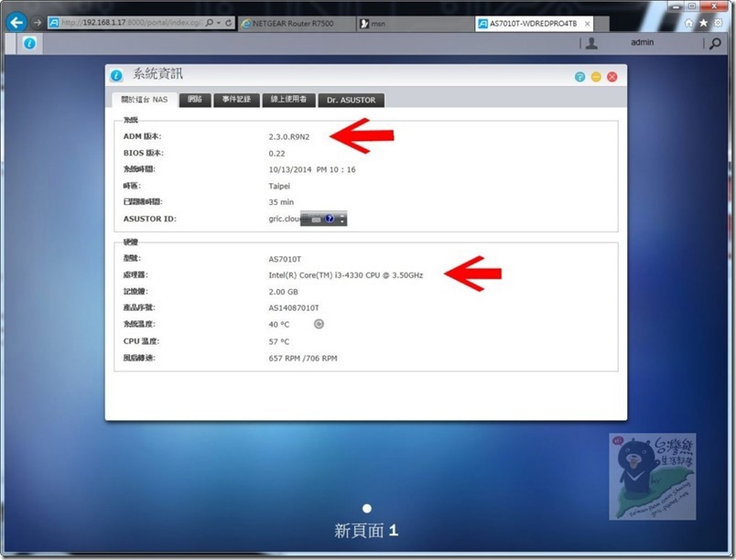Open the browser Tools gear icon
This screenshot has width=736, height=560.
click(x=719, y=23)
